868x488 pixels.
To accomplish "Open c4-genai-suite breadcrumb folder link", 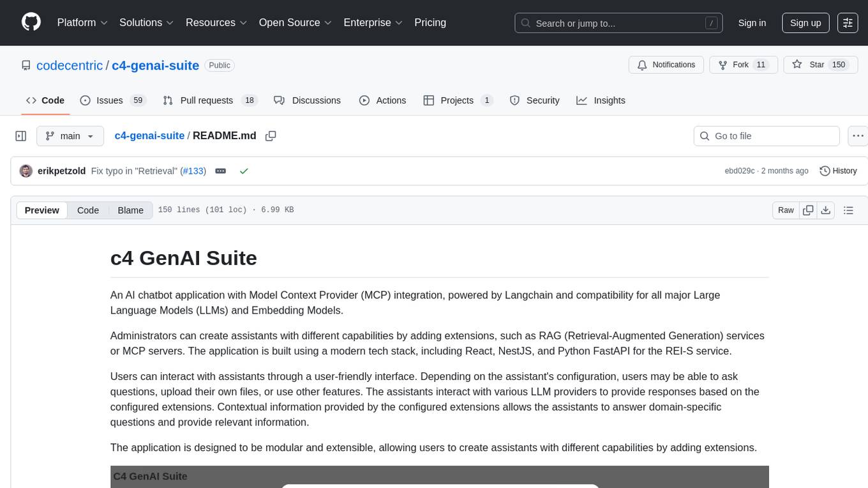I will point(149,136).
